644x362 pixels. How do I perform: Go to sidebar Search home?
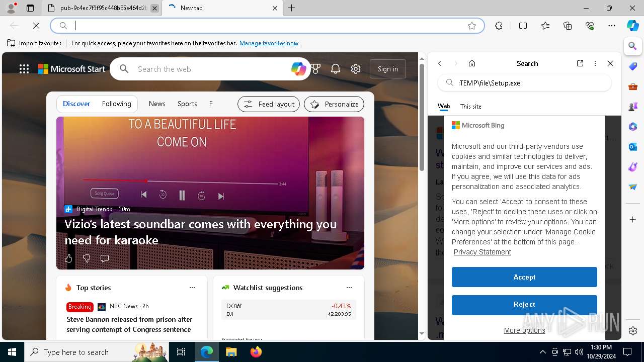pos(472,63)
